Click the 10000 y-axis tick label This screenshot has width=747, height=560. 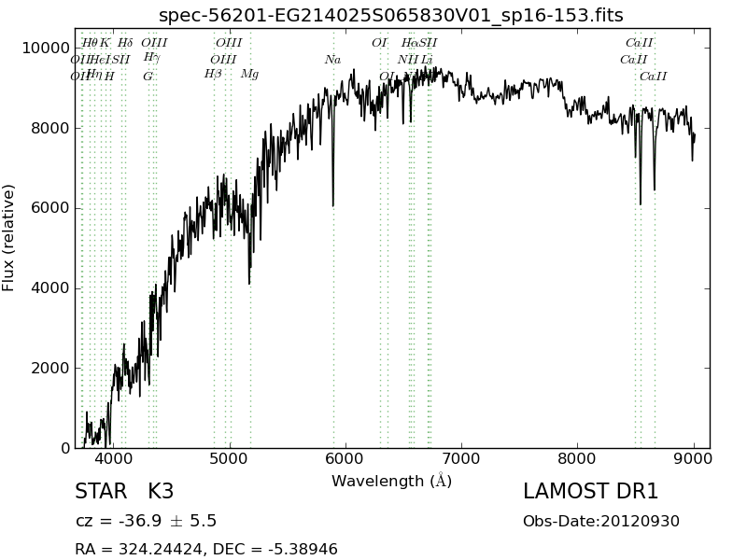point(46,49)
